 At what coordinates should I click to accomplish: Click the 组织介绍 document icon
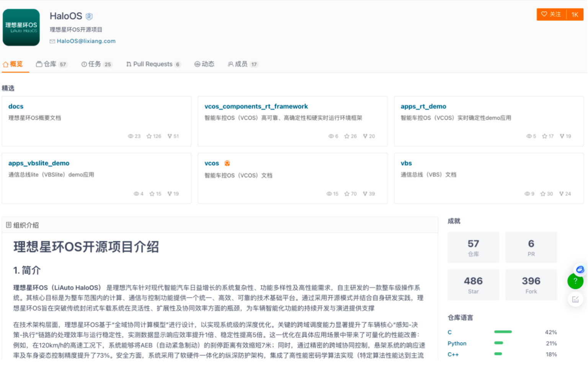tap(8, 225)
